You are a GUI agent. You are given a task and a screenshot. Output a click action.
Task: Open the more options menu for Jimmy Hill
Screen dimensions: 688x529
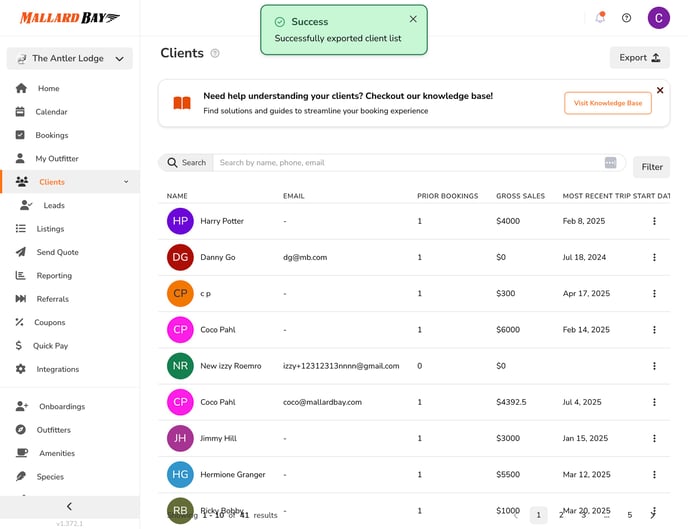pos(654,438)
